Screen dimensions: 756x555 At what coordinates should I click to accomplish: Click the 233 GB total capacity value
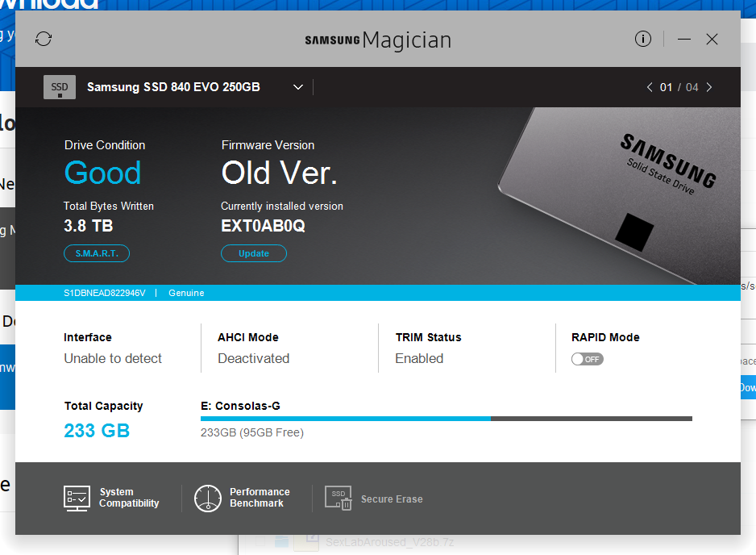coord(97,431)
